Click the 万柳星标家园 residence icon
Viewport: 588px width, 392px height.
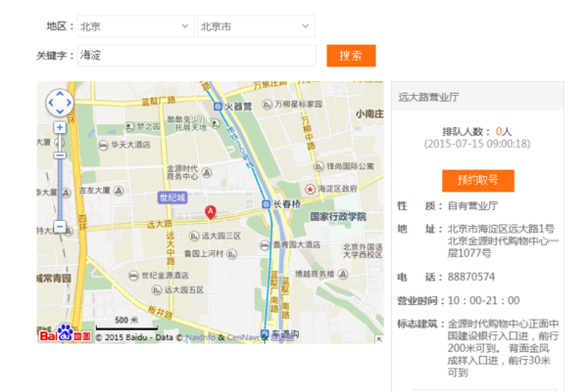[267, 104]
